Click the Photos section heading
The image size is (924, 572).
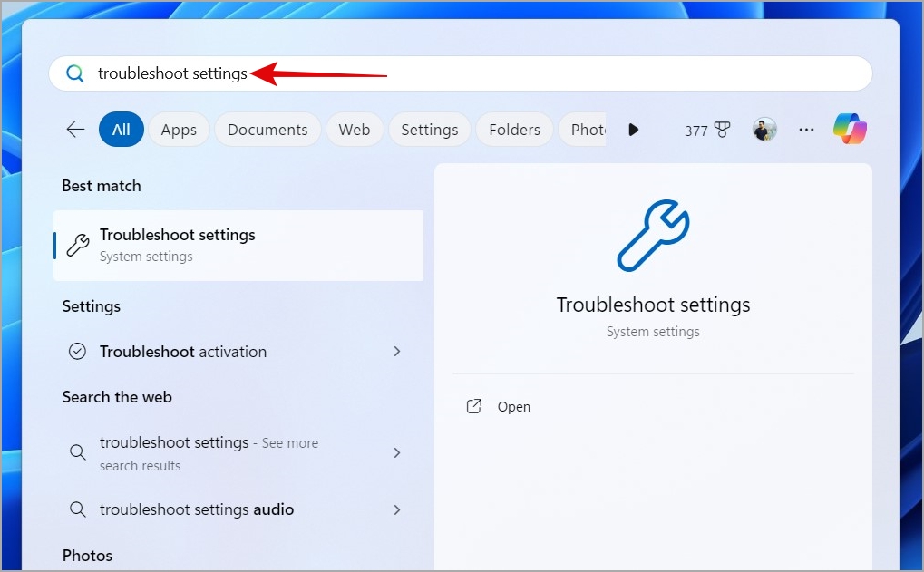(x=87, y=556)
